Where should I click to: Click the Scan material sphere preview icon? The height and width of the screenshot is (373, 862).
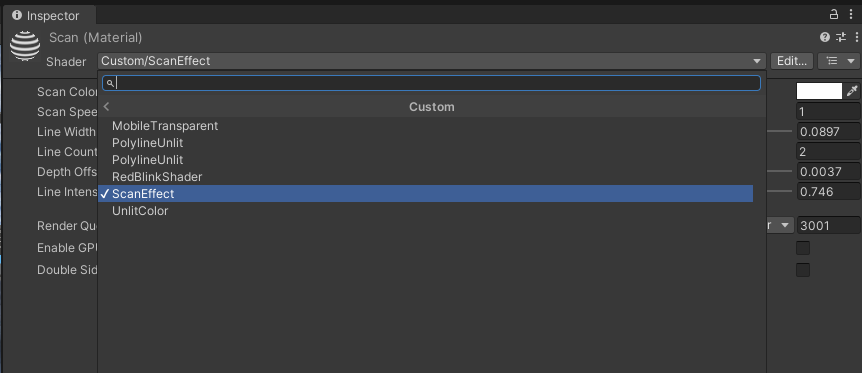coord(25,46)
